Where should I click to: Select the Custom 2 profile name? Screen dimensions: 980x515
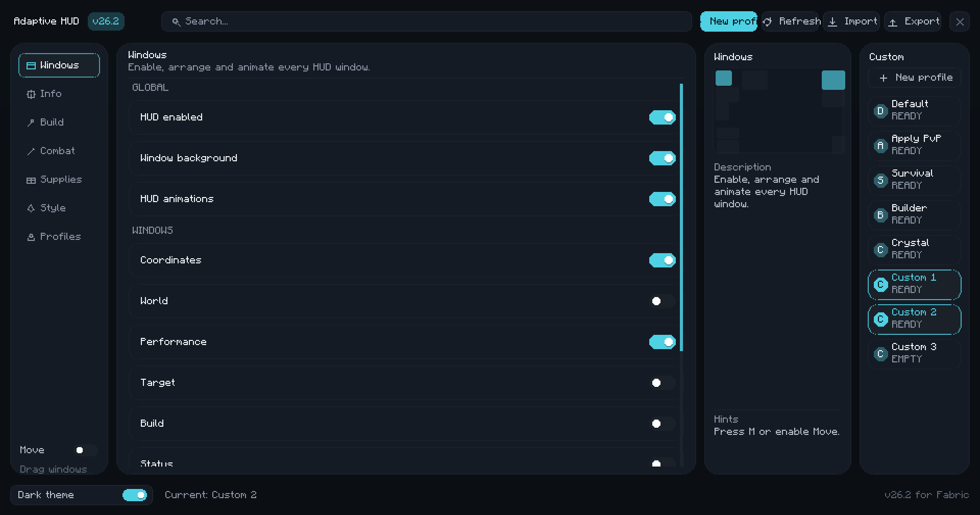(914, 312)
